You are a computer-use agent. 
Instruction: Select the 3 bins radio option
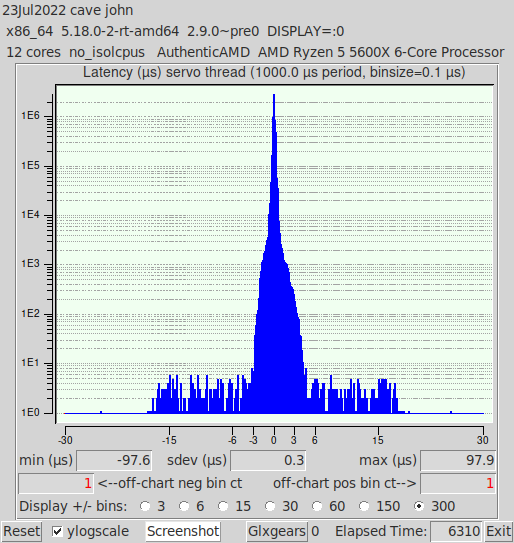[x=145, y=506]
